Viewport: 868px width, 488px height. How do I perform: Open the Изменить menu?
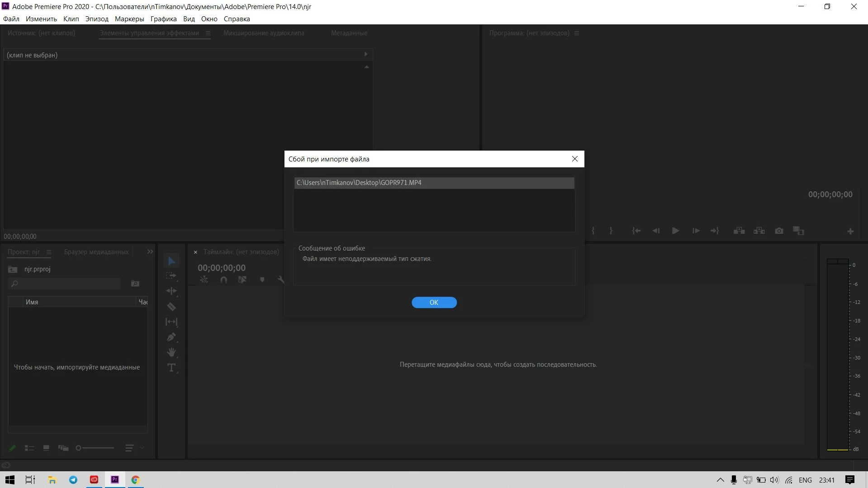pos(41,19)
